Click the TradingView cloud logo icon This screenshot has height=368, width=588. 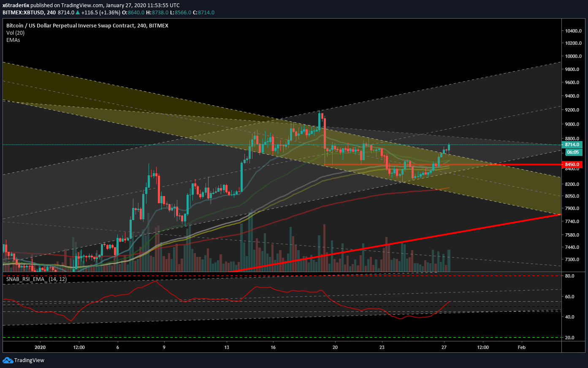pos(8,360)
